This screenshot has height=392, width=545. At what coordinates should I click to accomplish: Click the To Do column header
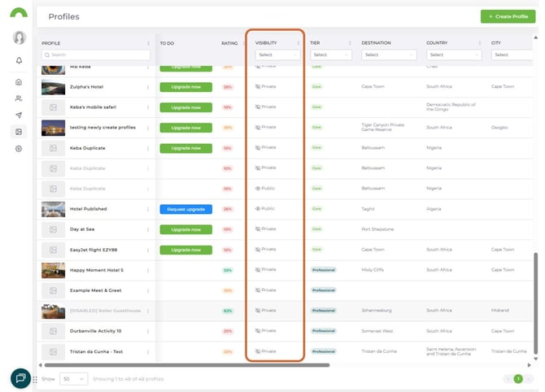click(167, 43)
